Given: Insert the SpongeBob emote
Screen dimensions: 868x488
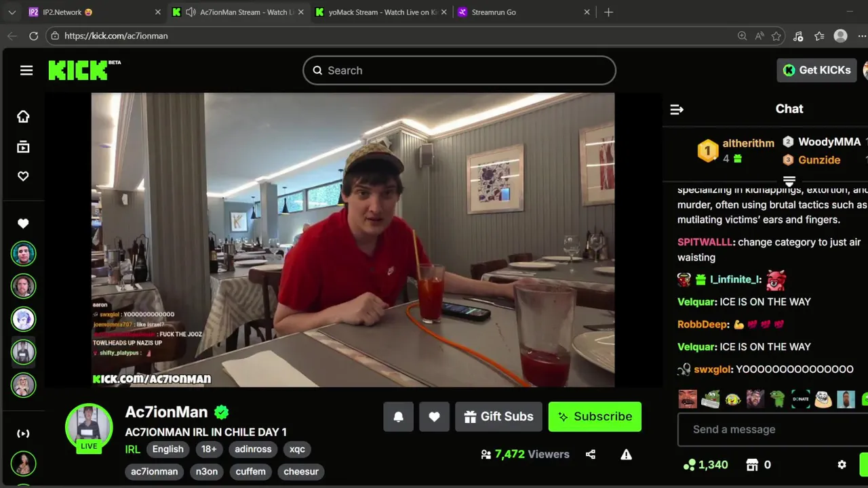Looking at the screenshot, I should (x=732, y=399).
